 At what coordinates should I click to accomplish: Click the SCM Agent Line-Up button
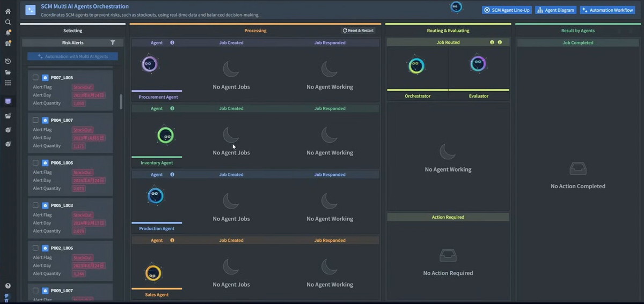tap(507, 10)
